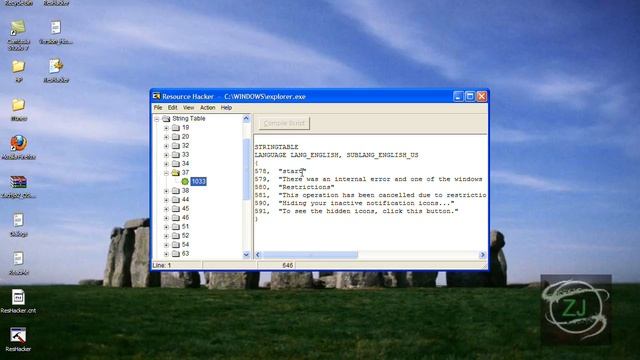Click the "Line: 1" status bar field
Image resolution: width=640 pixels, height=360 pixels.
point(177,265)
